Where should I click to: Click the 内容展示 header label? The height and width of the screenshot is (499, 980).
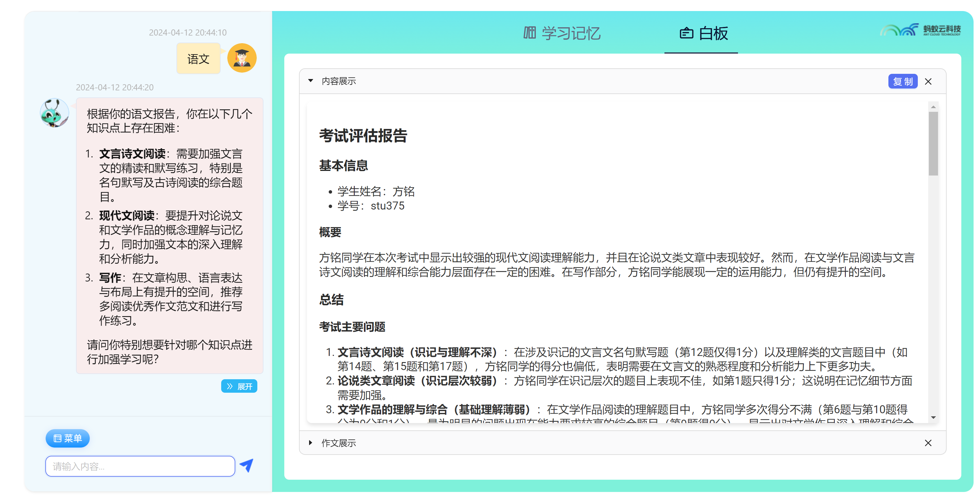(339, 81)
